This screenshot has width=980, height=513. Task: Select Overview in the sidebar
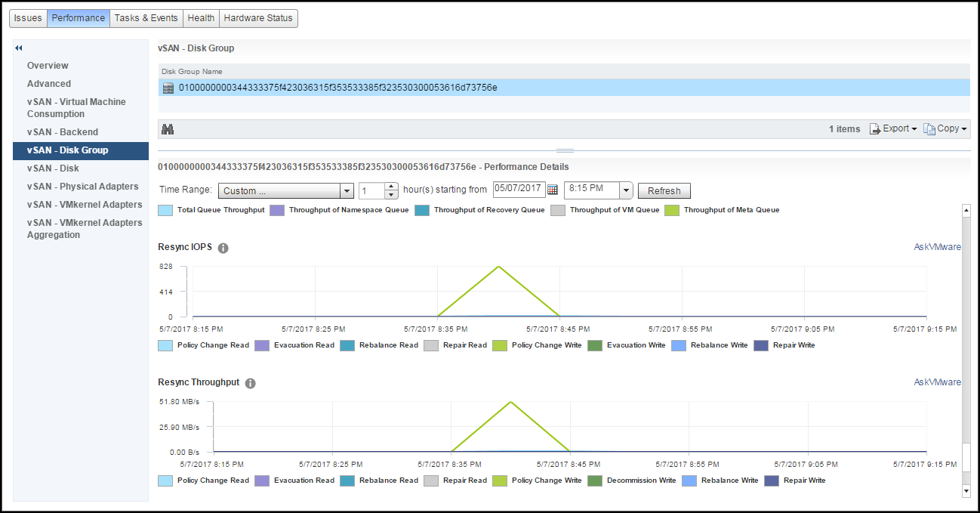click(x=48, y=66)
